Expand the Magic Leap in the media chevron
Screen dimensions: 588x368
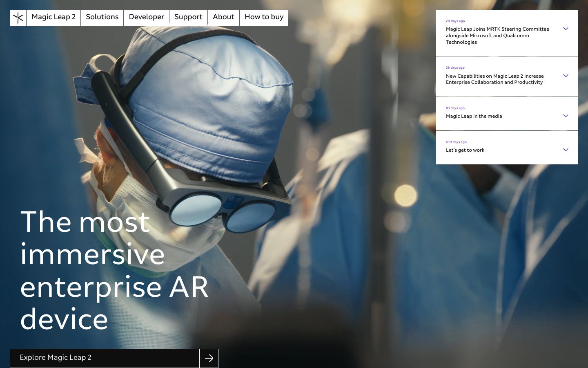(x=566, y=116)
